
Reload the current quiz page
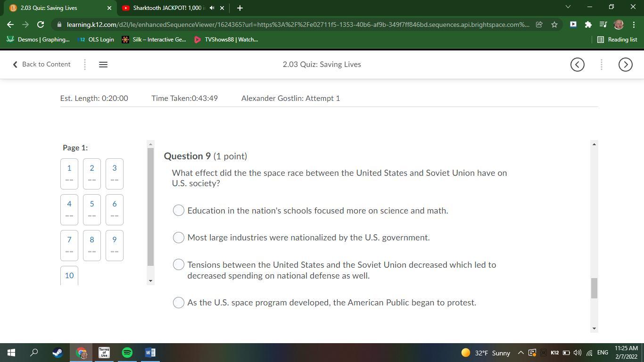[x=41, y=25]
